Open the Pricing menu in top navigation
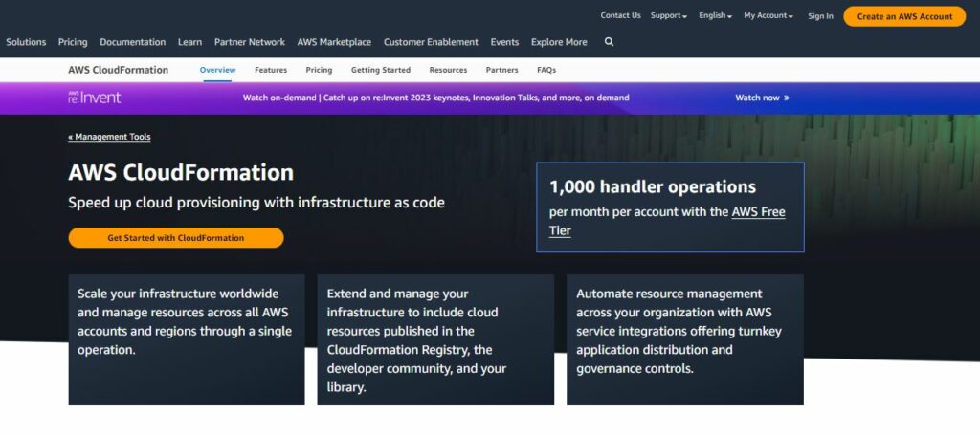This screenshot has width=980, height=435. pyautogui.click(x=73, y=42)
